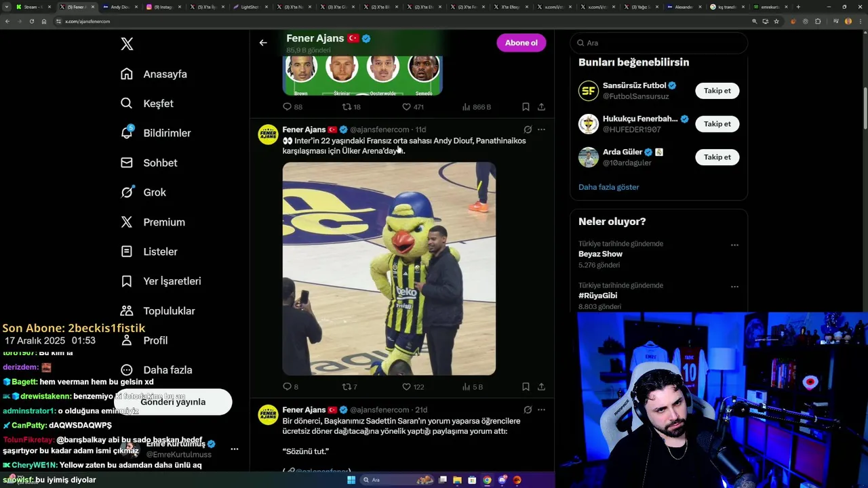This screenshot has height=488, width=868.
Task: View analytics showing 866 B views
Action: click(x=476, y=107)
